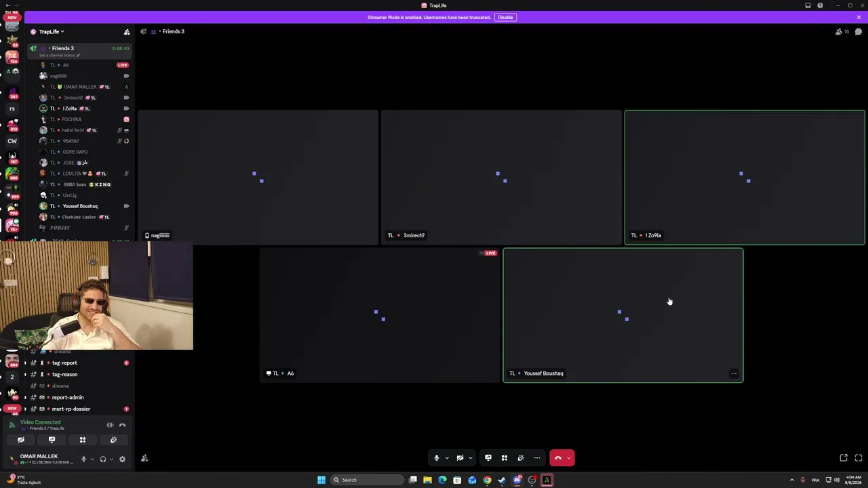
Task: Enter full screen call view
Action: 859,458
